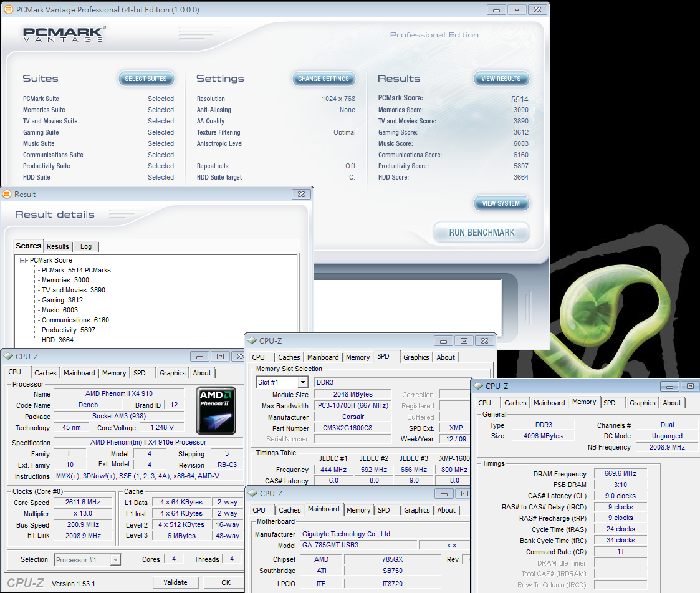Open Memory tab in CPU-Z SPD window
Image resolution: width=700 pixels, height=593 pixels.
[x=358, y=357]
